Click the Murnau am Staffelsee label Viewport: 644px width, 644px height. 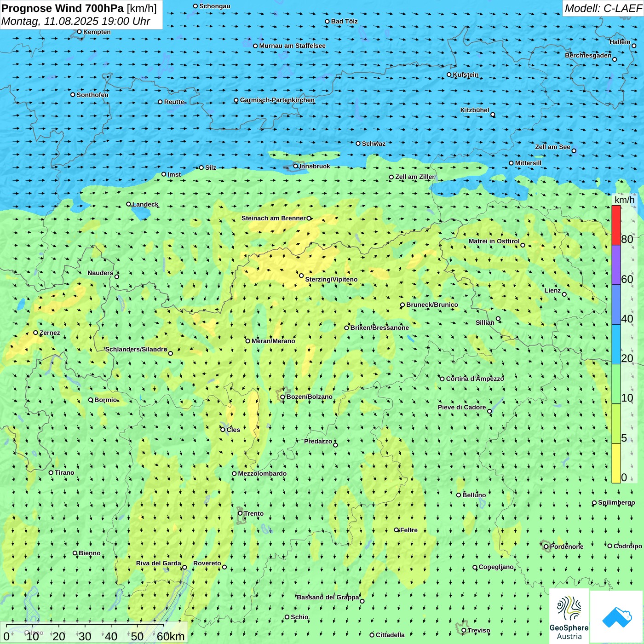pyautogui.click(x=292, y=46)
